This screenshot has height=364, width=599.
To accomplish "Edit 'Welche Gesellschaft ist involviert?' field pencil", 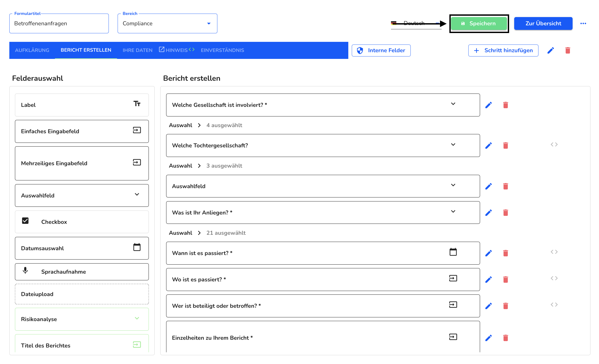I will click(488, 105).
